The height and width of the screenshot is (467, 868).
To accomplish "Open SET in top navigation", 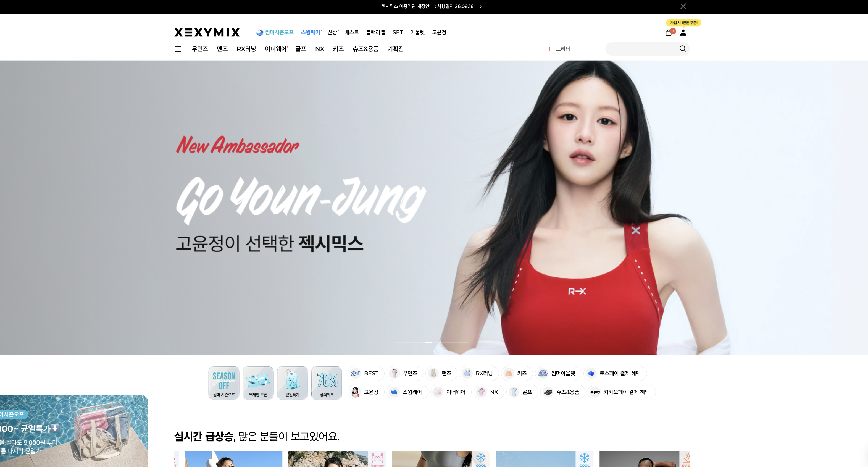I will (398, 32).
